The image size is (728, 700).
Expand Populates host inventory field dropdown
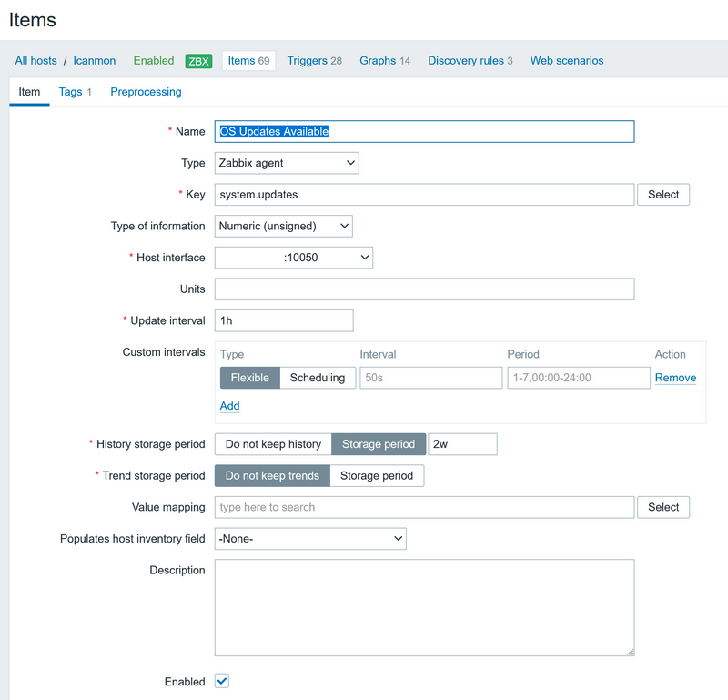(x=309, y=539)
